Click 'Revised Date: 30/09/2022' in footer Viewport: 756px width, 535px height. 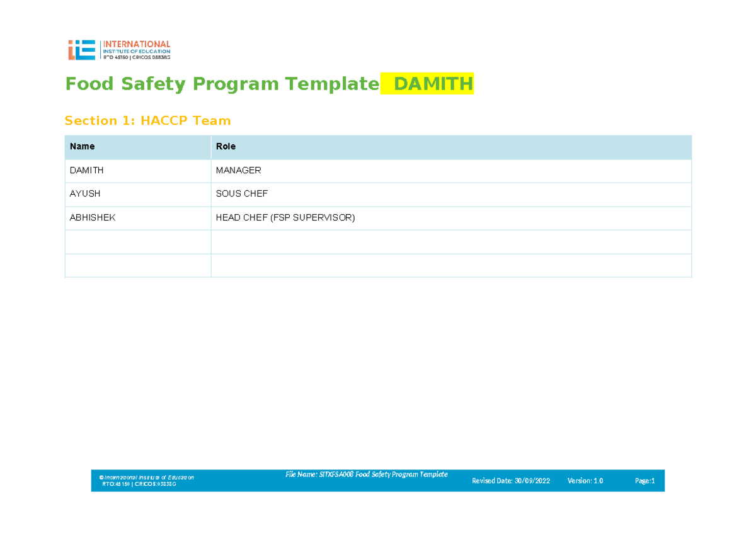pyautogui.click(x=511, y=481)
